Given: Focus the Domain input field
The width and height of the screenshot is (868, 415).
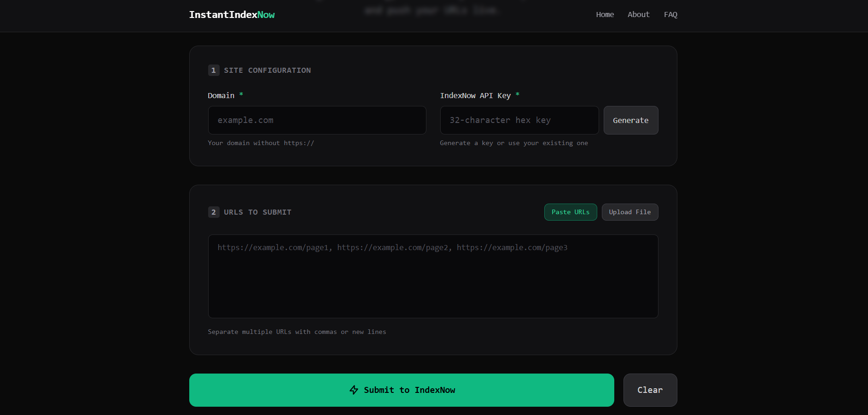Looking at the screenshot, I should pos(317,120).
